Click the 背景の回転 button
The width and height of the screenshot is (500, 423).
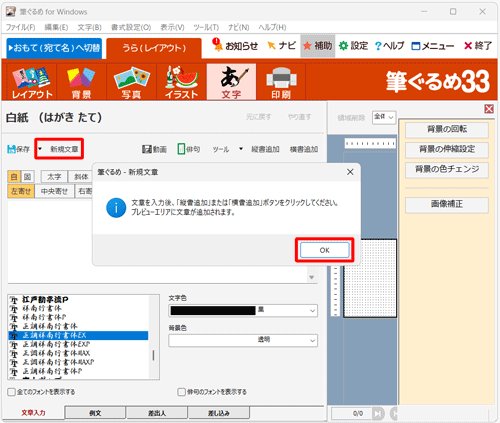pyautogui.click(x=447, y=130)
